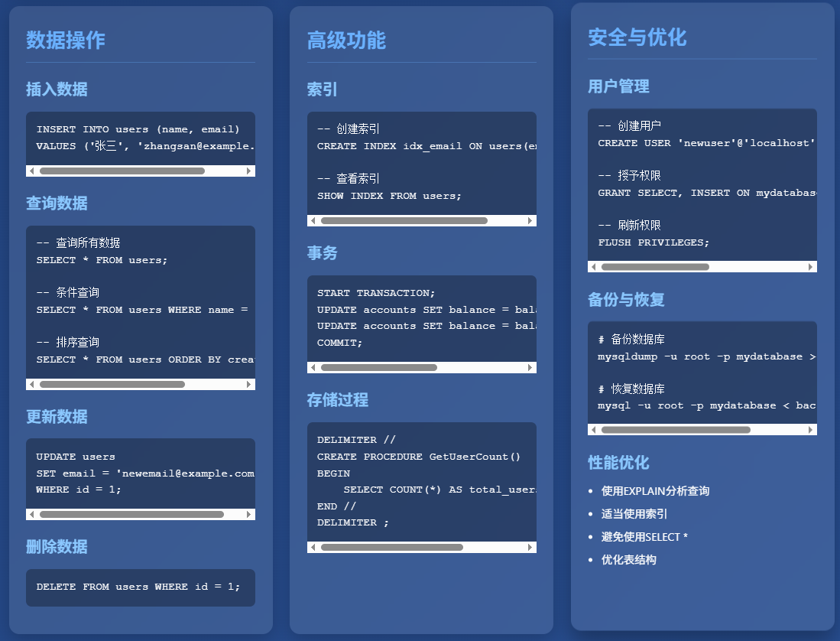The image size is (840, 641).
Task: Click right arrow on 插入数据 code scrollbar
Action: coord(250,171)
